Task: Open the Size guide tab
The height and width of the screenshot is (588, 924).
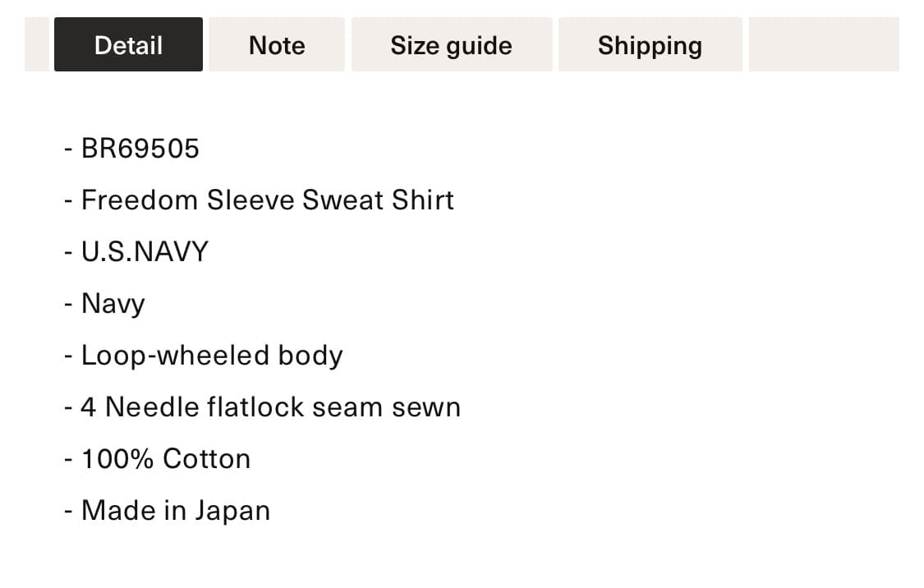Action: click(452, 45)
